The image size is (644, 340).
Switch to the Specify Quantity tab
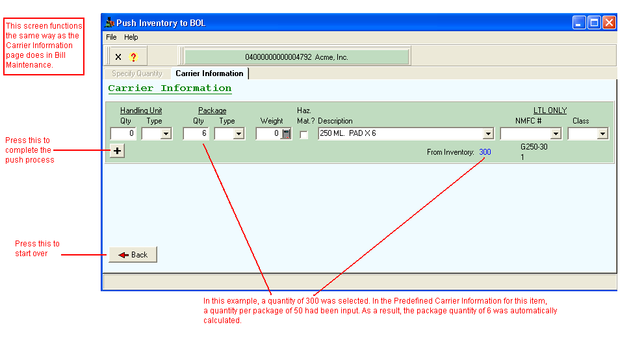(x=136, y=73)
